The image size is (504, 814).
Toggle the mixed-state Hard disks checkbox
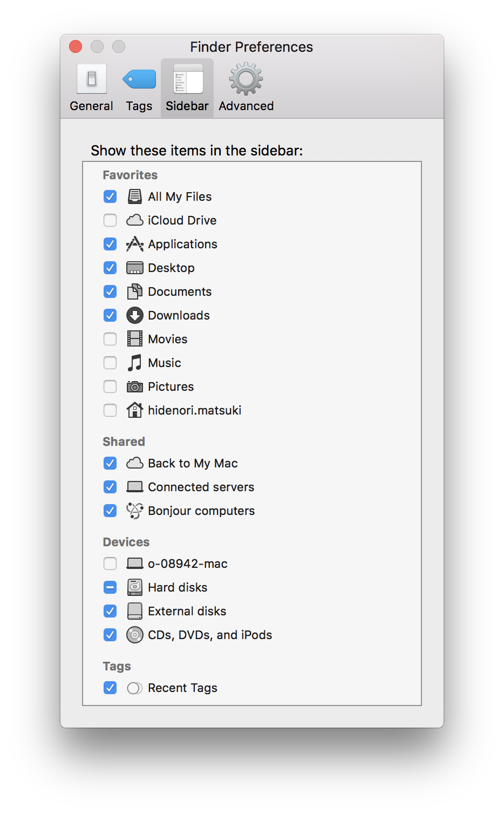(x=110, y=587)
